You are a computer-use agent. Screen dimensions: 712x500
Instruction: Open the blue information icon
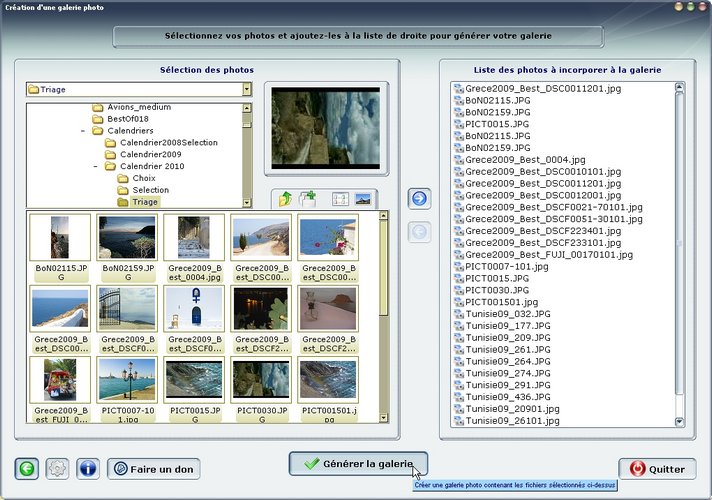pyautogui.click(x=87, y=468)
